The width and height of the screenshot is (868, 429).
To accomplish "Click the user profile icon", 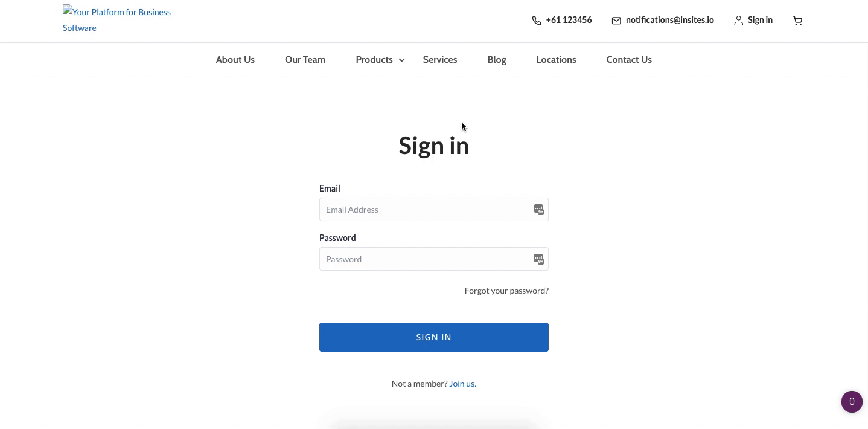I will (x=738, y=21).
